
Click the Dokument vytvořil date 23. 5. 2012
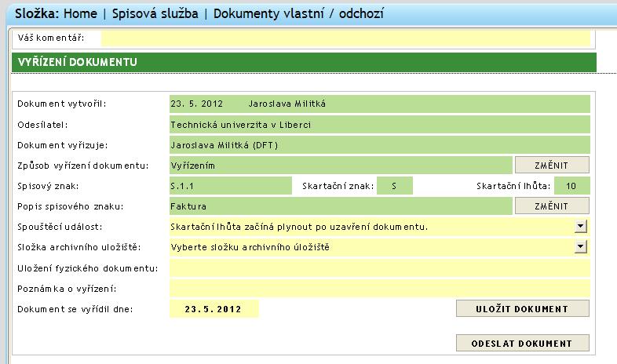[197, 104]
